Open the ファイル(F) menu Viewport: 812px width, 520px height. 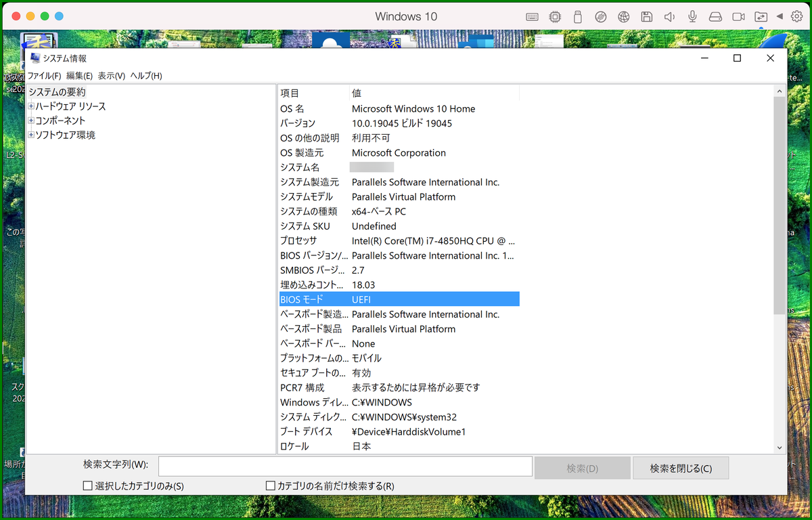(x=44, y=76)
